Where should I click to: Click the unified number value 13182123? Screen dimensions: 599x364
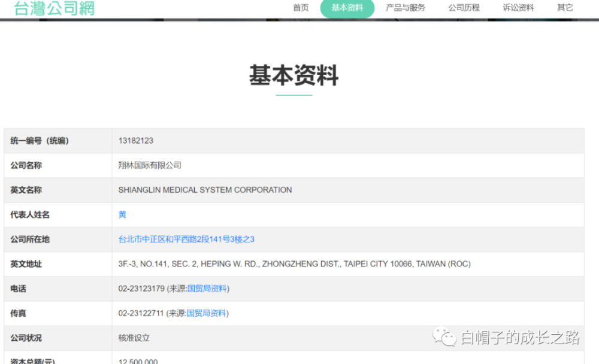136,141
